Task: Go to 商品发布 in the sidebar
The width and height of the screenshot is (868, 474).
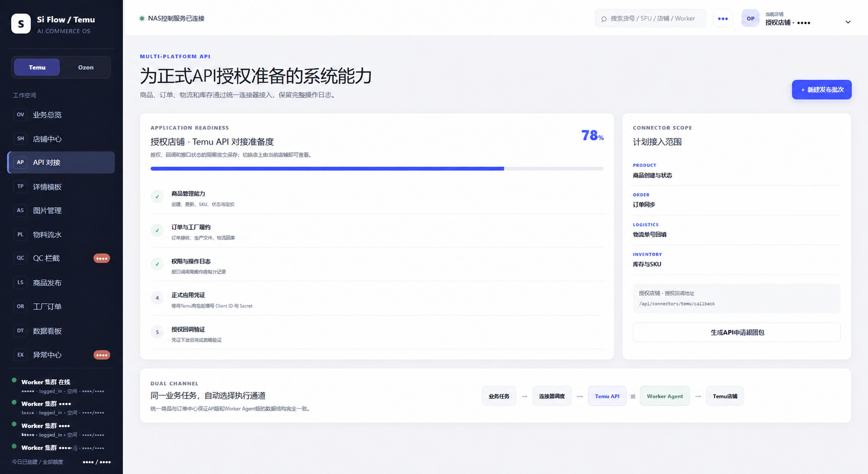Action: click(61, 283)
